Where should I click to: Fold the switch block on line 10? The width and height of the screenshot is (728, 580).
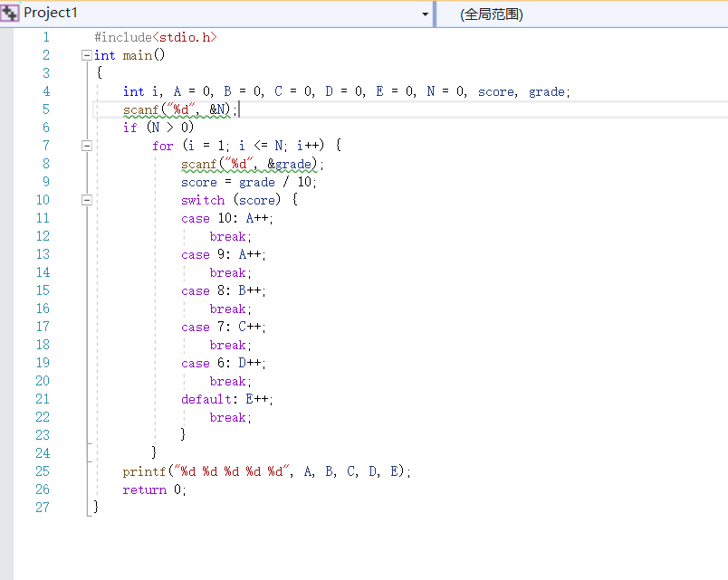[x=87, y=200]
